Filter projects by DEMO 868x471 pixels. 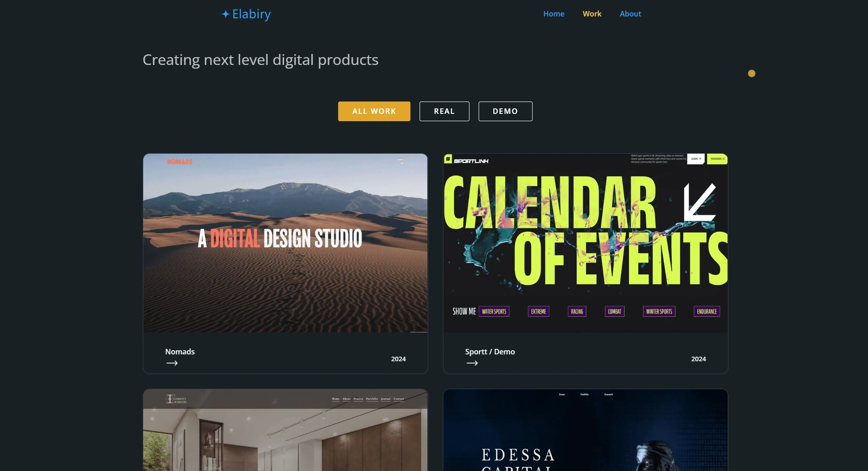point(505,111)
